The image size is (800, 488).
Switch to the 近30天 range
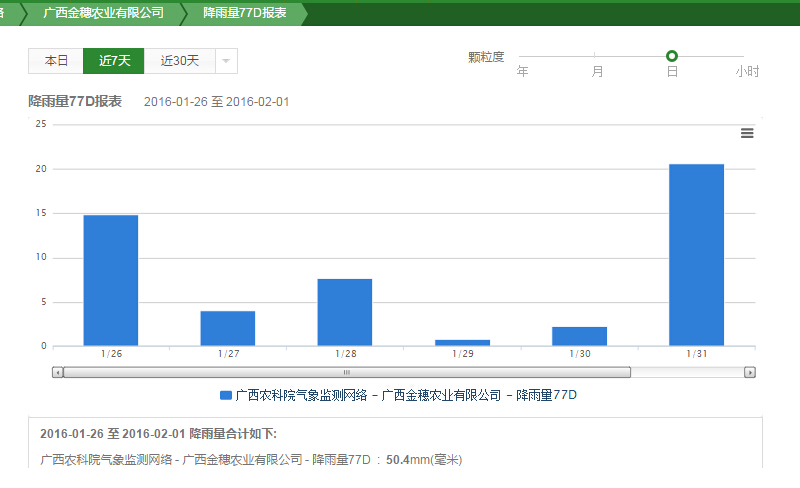click(x=180, y=61)
